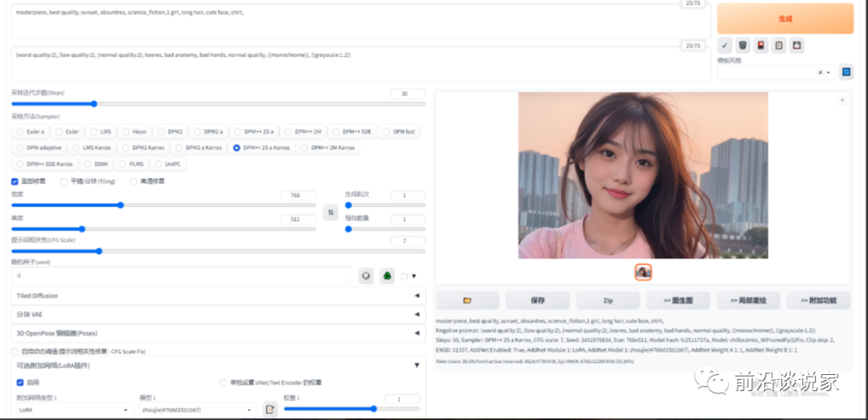This screenshot has width=868, height=420.
Task: Adjust the 权重 1 LoRA weight slider
Action: (352, 409)
